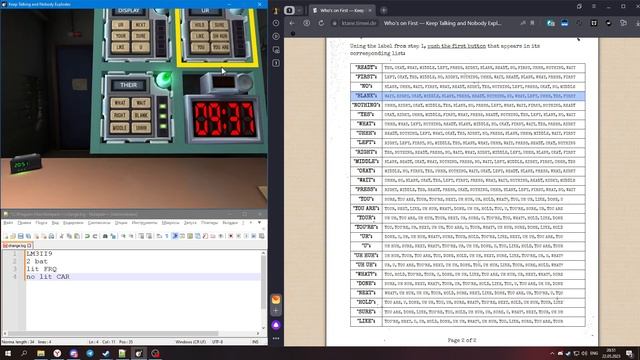
Task: Push the YOUR button on the bomb
Action: (x=120, y=36)
